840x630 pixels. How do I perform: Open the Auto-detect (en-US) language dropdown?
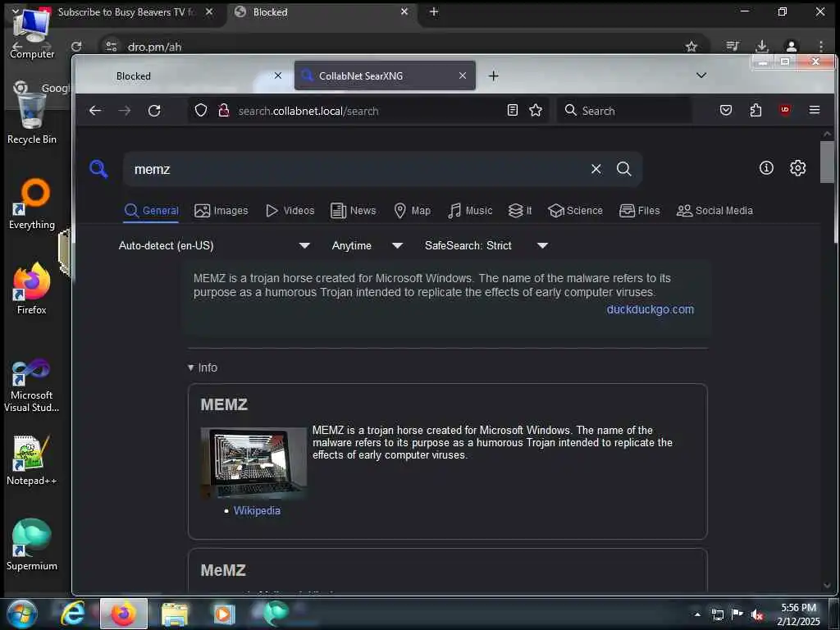(x=214, y=245)
